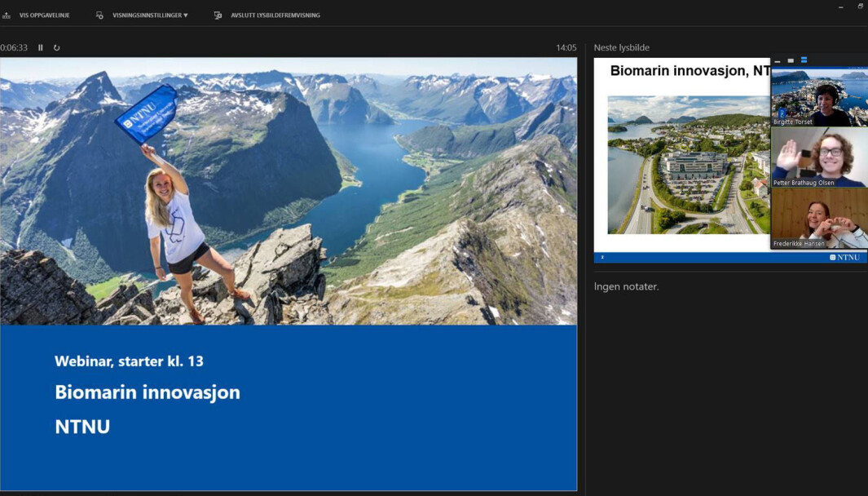Restart the presentation timer
Screen dimensions: 868x496
pyautogui.click(x=56, y=47)
